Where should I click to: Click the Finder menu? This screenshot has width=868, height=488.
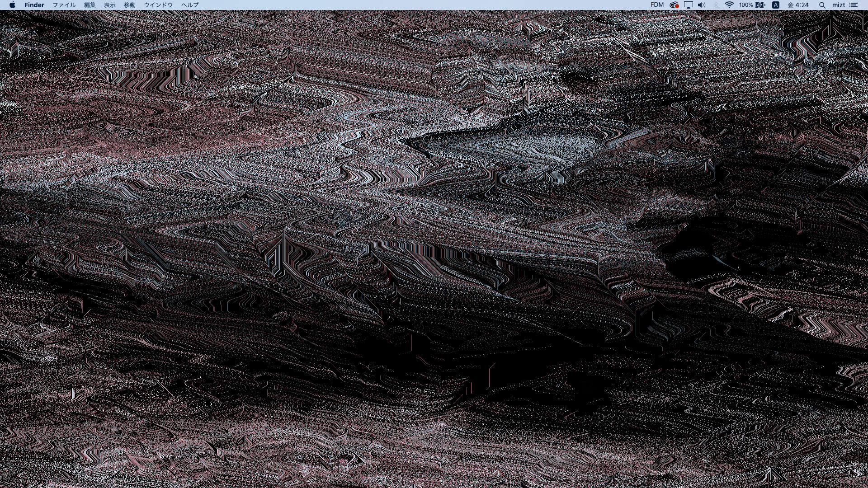pos(34,5)
